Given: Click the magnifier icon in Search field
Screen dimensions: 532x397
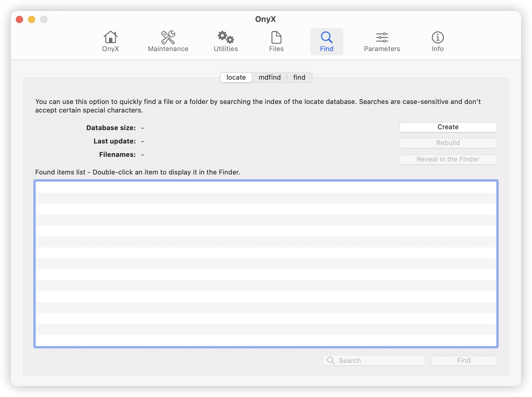Looking at the screenshot, I should pyautogui.click(x=331, y=361).
